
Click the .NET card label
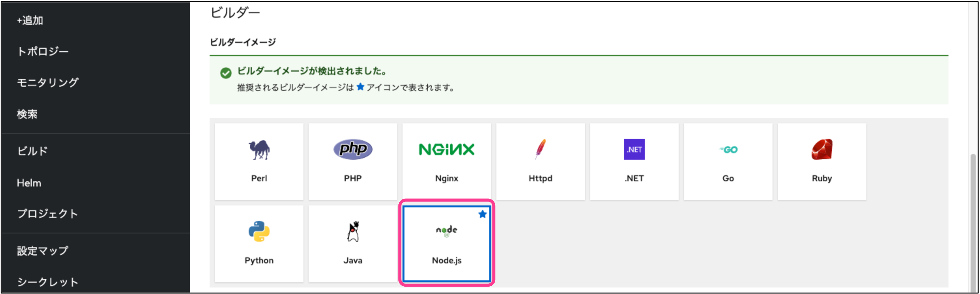click(634, 178)
